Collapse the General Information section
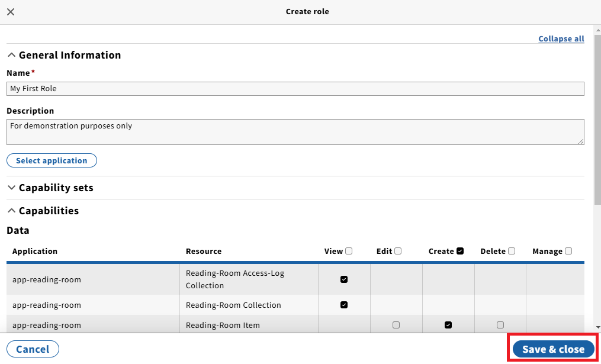This screenshot has height=364, width=601. tap(64, 55)
